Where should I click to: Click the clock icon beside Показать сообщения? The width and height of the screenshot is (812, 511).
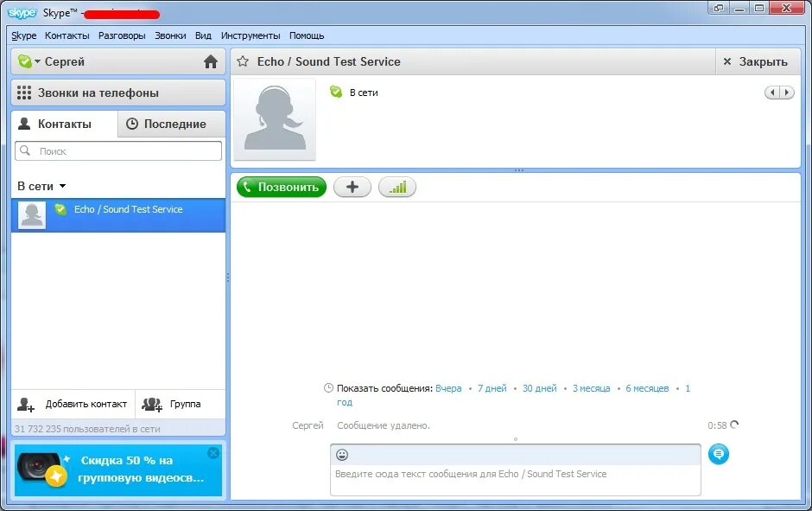pos(328,387)
